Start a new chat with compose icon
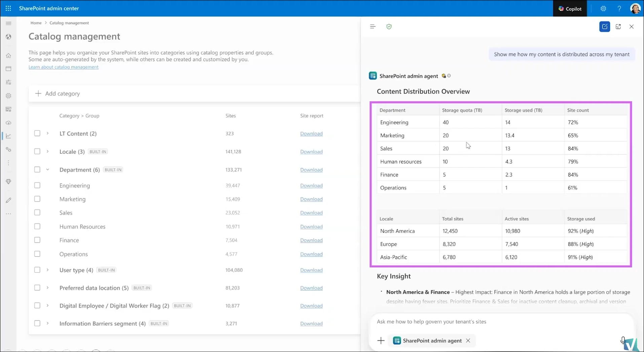The height and width of the screenshot is (352, 644). (x=605, y=27)
